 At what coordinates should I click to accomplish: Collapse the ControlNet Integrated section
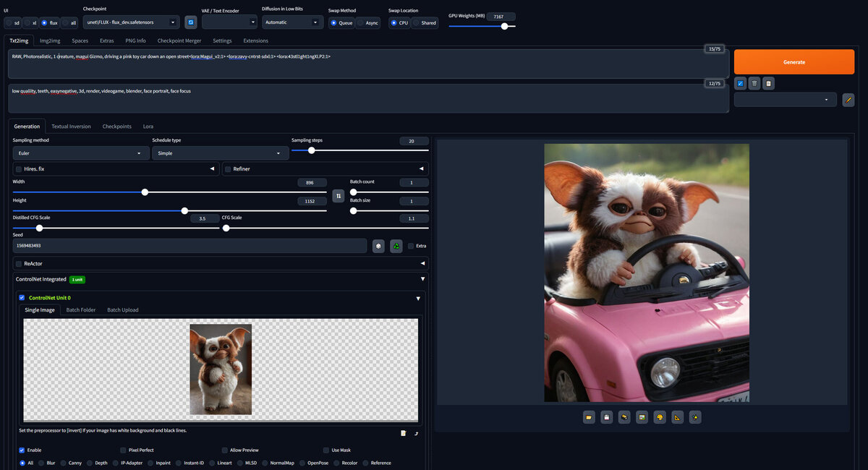422,279
